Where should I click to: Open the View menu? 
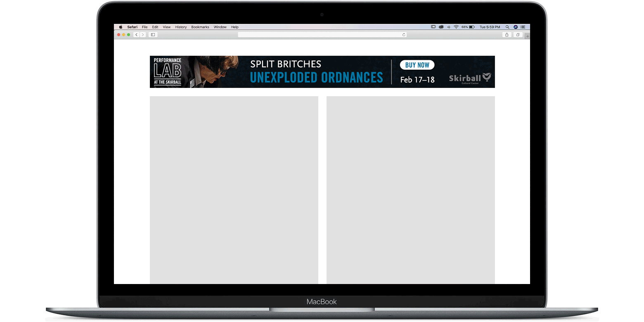pyautogui.click(x=166, y=27)
